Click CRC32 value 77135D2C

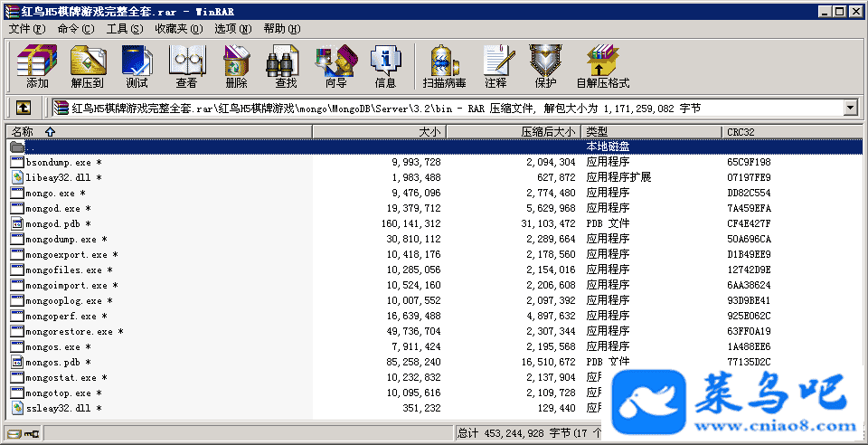click(x=749, y=362)
